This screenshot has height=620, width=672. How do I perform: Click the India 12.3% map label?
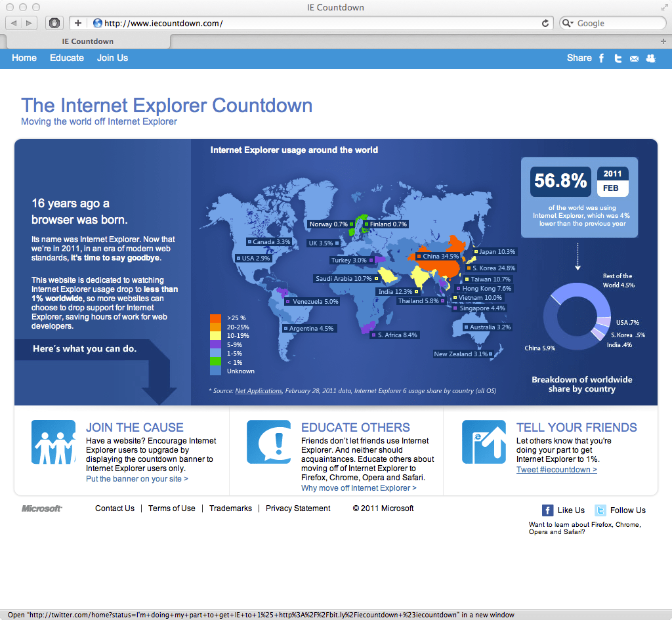point(398,292)
